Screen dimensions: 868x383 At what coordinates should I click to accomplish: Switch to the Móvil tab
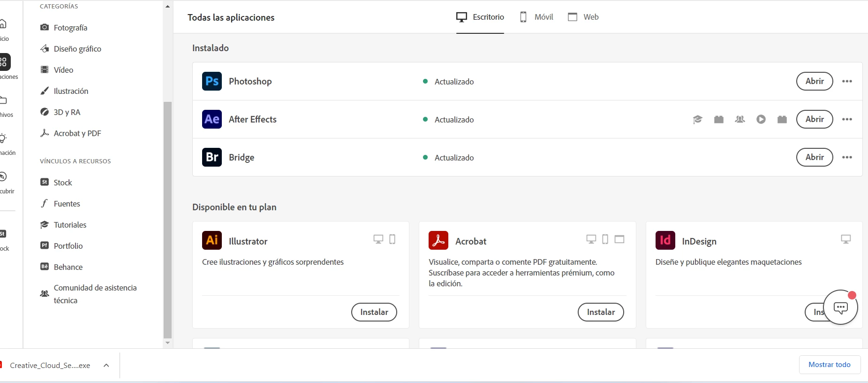point(536,17)
